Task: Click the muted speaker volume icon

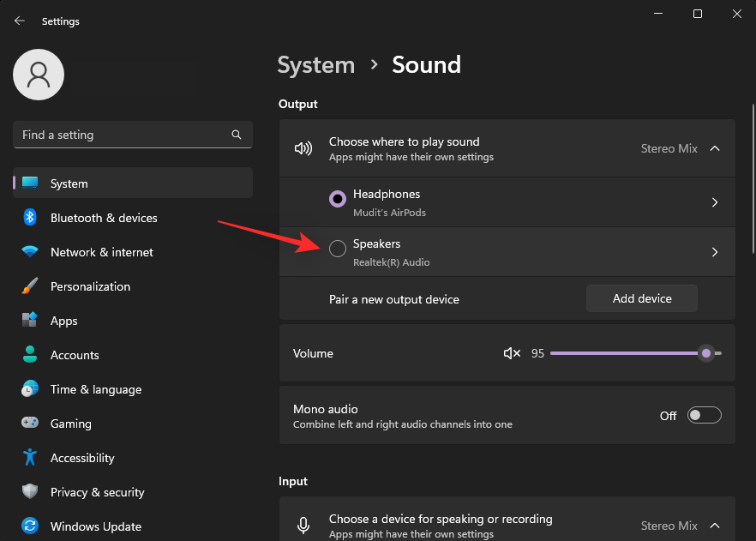Action: pyautogui.click(x=512, y=353)
